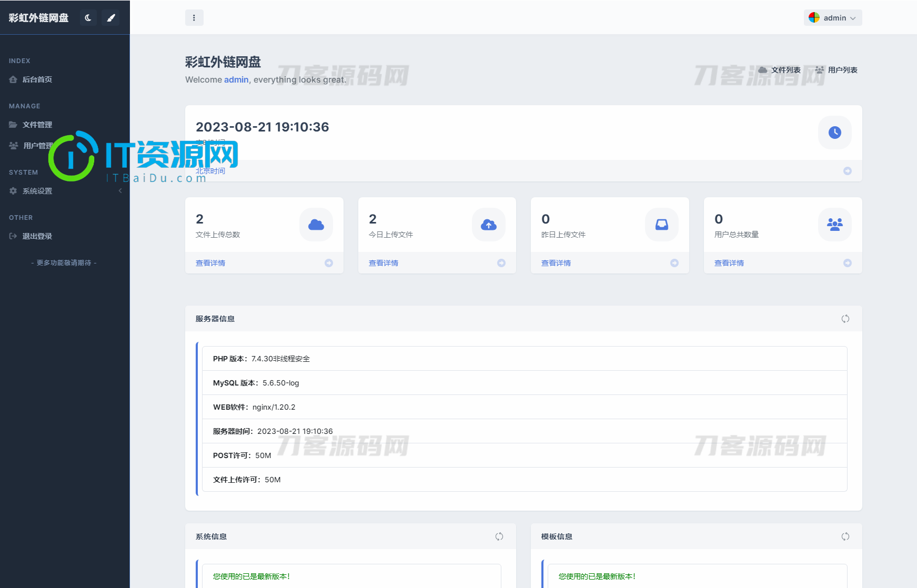Toggle sidebar with the three-dots button
The width and height of the screenshot is (917, 588).
194,18
